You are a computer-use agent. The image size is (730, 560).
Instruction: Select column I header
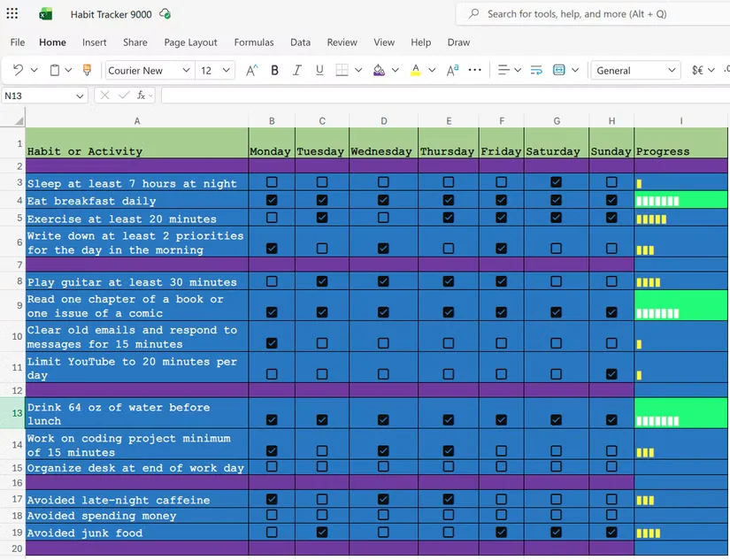[680, 121]
